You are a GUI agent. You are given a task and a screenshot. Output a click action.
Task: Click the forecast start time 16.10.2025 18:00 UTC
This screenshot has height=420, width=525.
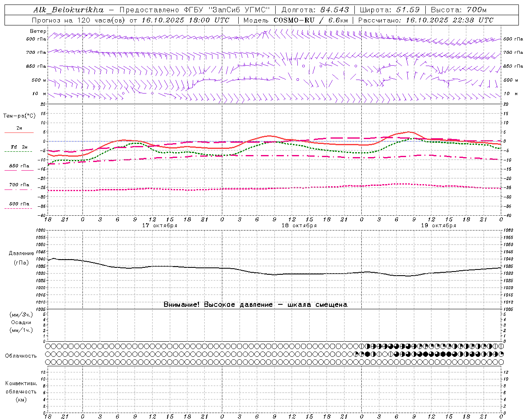pos(185,20)
